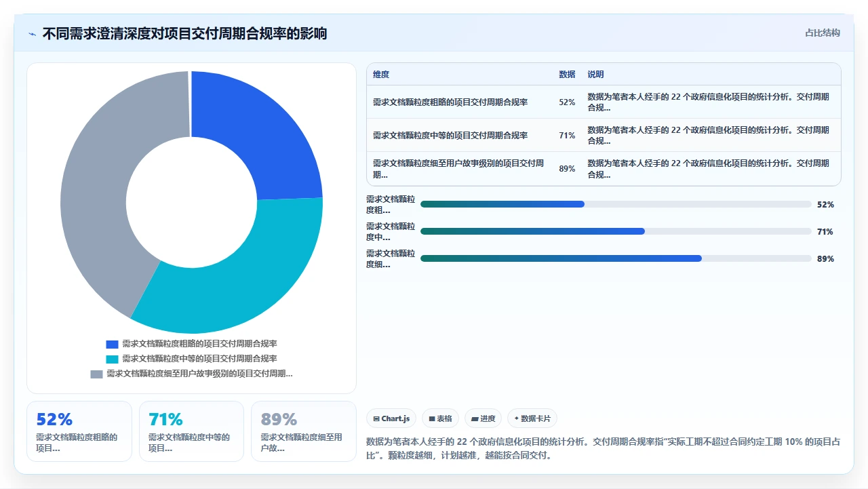Click the 52% label beside progress bar
The image size is (868, 489).
[825, 204]
